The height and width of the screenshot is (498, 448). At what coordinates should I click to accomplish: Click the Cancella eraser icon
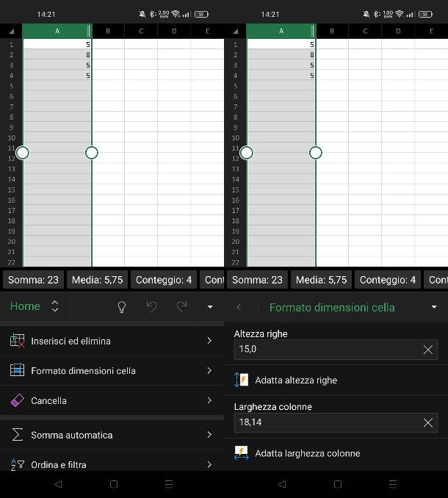(17, 400)
